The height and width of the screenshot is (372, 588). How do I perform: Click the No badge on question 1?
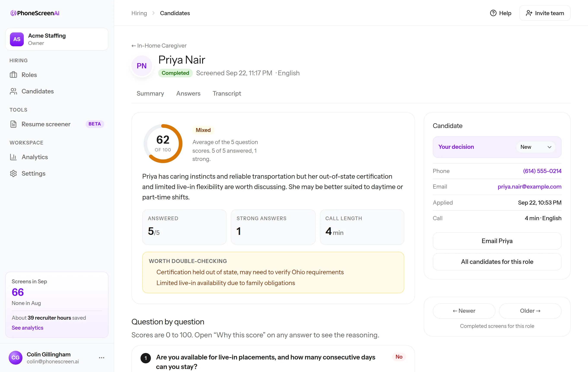(x=399, y=357)
